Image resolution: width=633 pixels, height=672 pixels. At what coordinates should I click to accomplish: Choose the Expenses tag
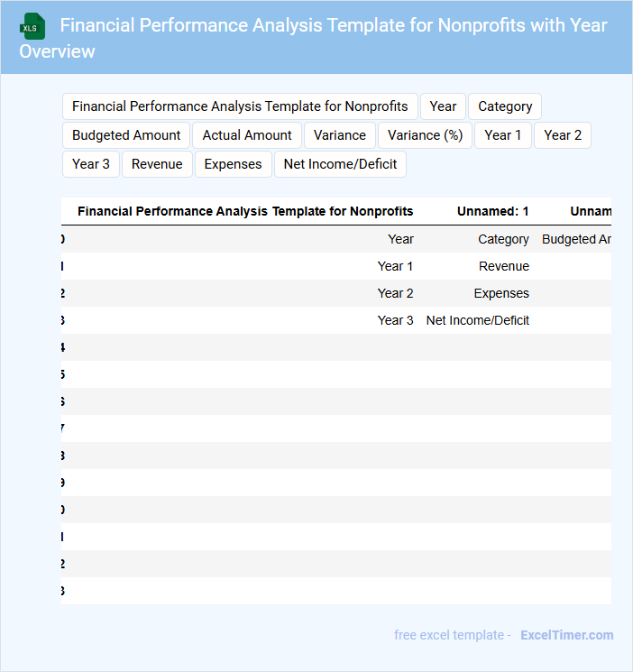point(233,164)
